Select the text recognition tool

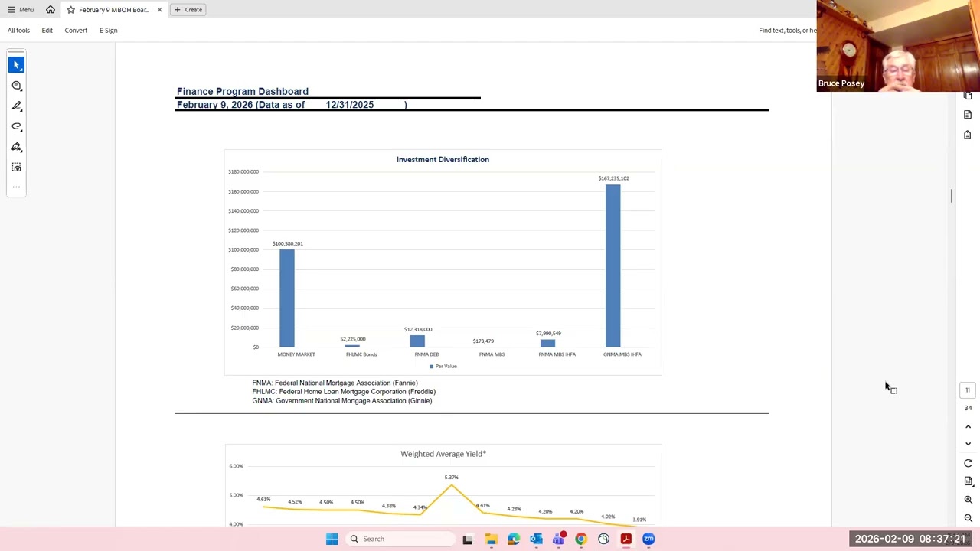16,167
